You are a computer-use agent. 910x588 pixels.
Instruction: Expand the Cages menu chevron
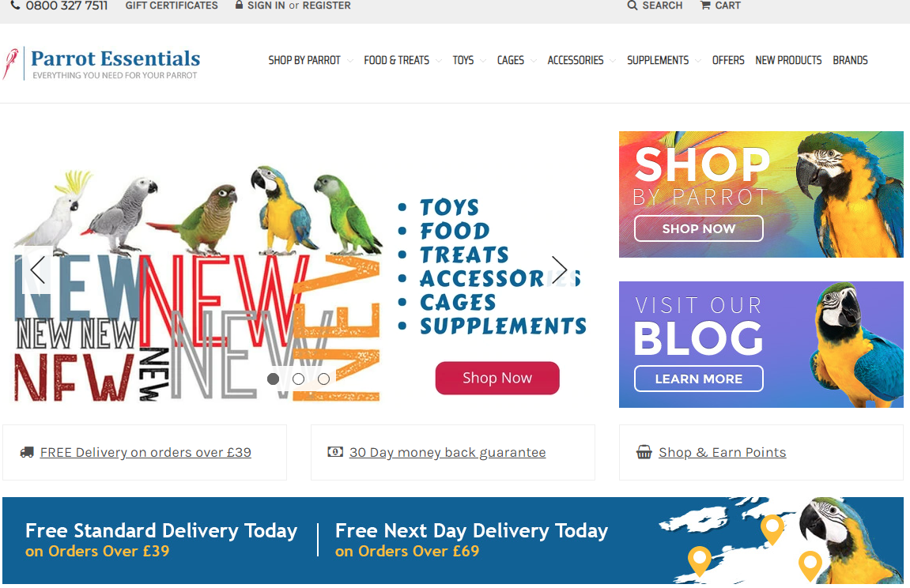coord(534,61)
